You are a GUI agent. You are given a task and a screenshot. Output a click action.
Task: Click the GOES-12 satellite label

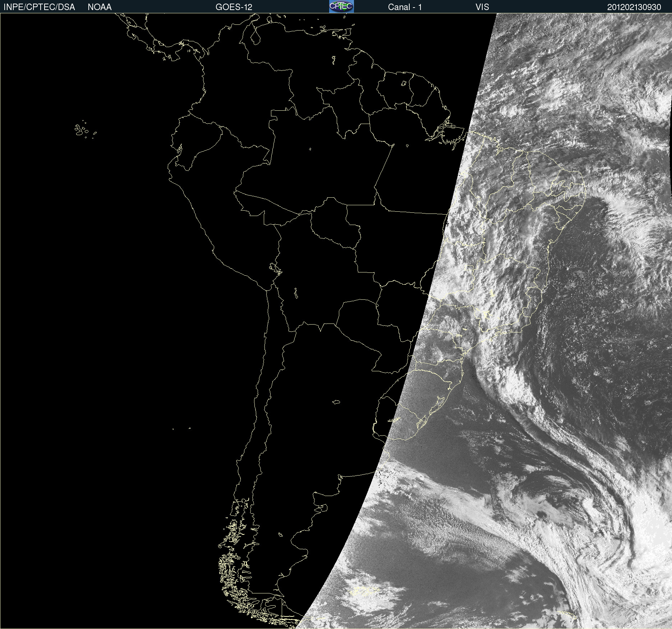click(234, 7)
